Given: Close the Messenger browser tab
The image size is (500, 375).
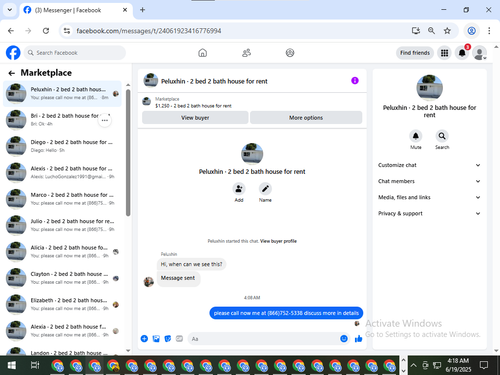Looking at the screenshot, I should click(x=125, y=10).
